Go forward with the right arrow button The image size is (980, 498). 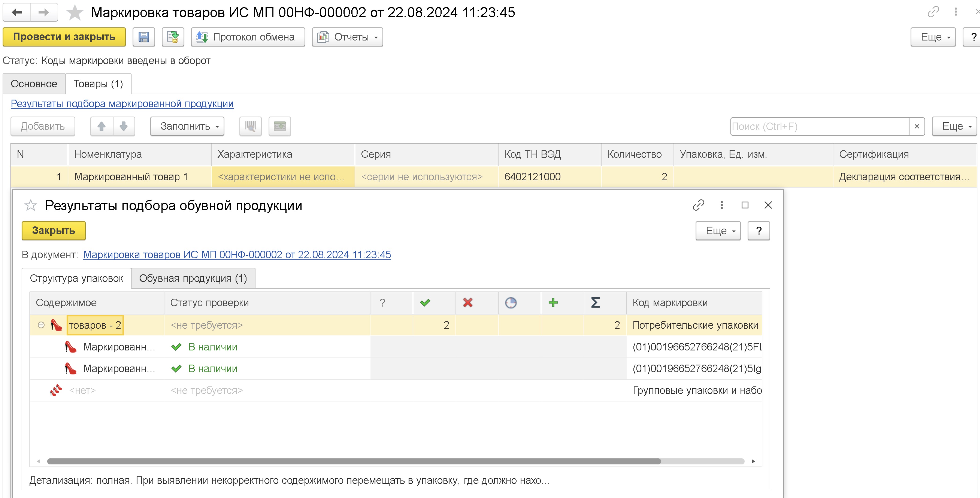(44, 13)
